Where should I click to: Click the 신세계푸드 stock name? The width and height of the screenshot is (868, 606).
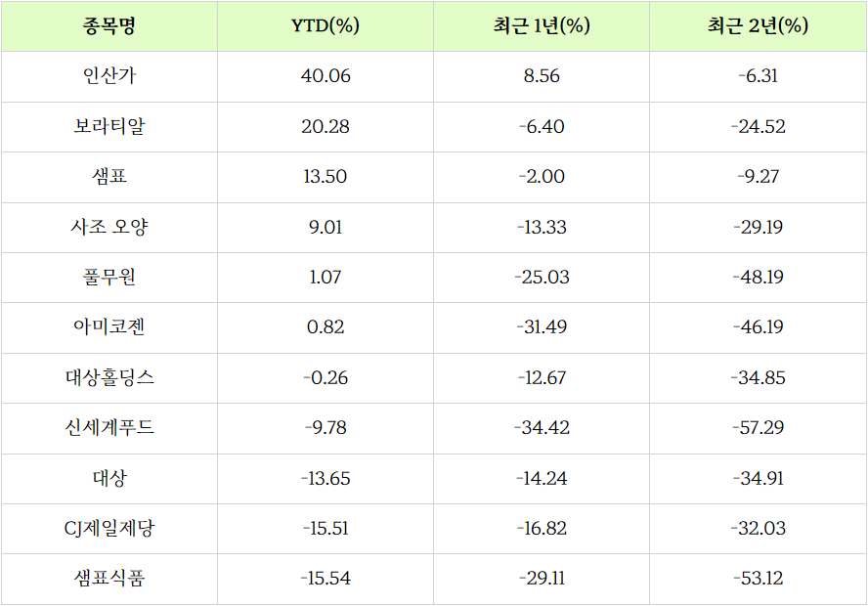pos(109,428)
